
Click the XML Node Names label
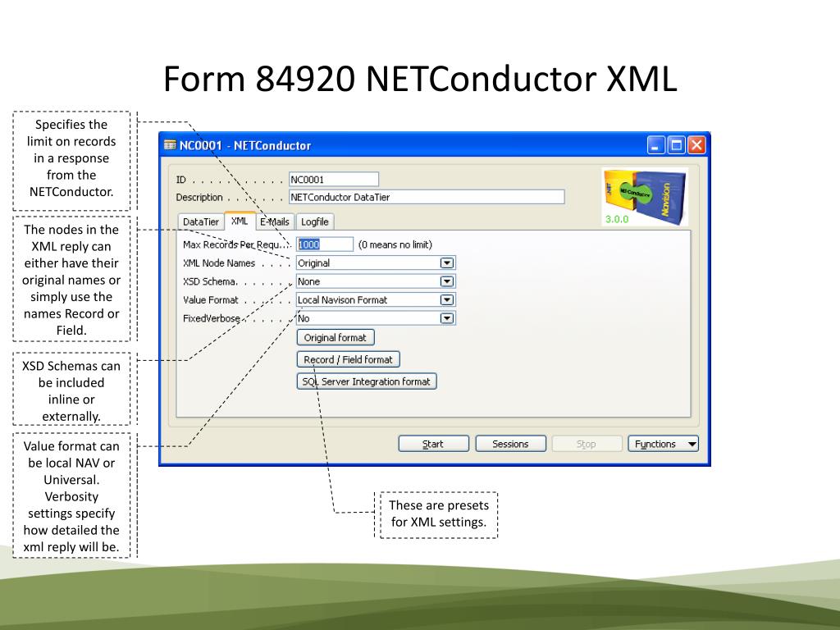click(219, 263)
